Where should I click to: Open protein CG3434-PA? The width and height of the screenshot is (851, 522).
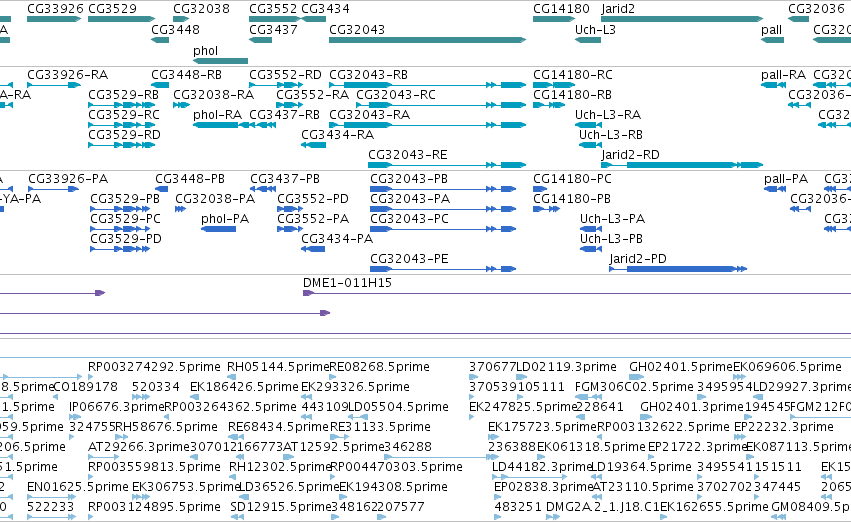click(x=337, y=239)
